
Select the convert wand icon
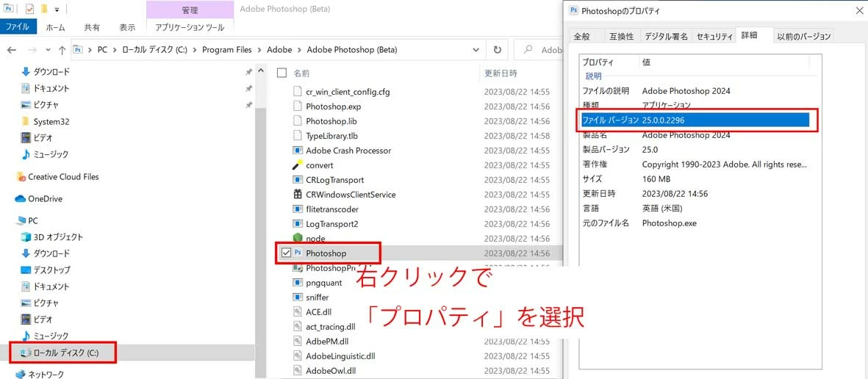pyautogui.click(x=298, y=165)
